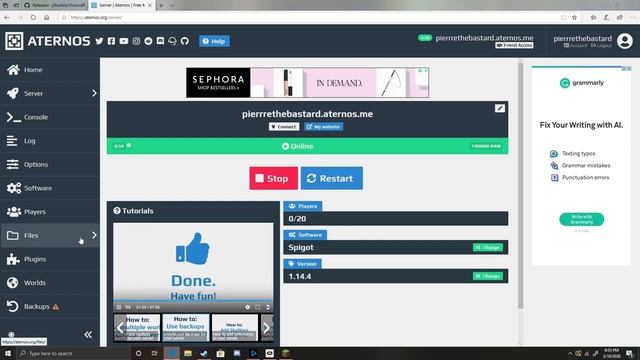Expand the Files submenu chevron
Screen dimensions: 640x360
(94, 235)
